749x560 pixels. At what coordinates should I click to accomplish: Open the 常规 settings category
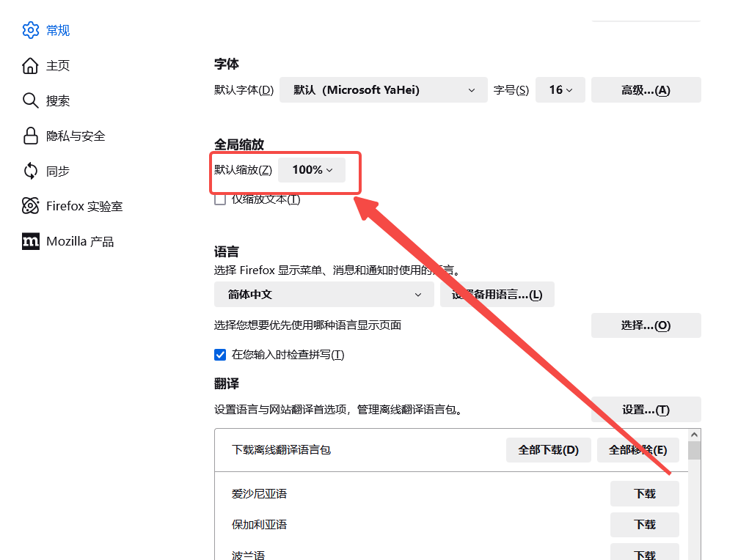(58, 31)
